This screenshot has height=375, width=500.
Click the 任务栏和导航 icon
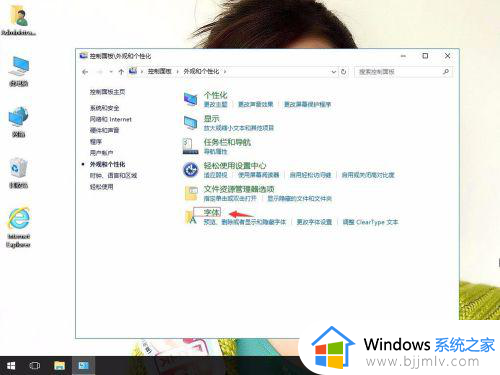pyautogui.click(x=191, y=146)
